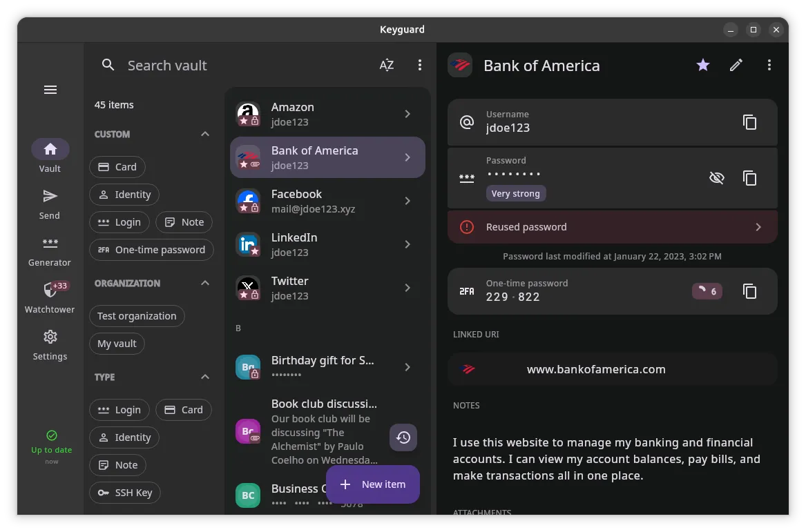Click the search magnifier icon
806x532 pixels.
coord(108,66)
